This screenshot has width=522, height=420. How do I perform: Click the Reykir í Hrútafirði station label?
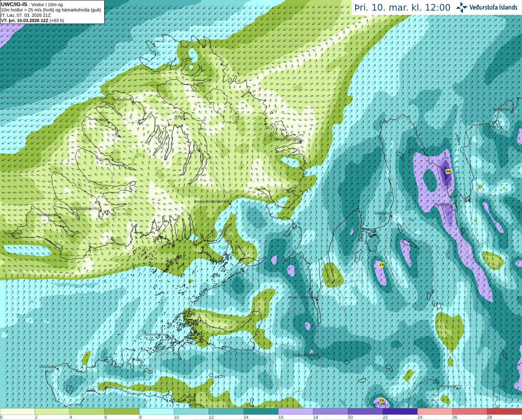click(303, 297)
